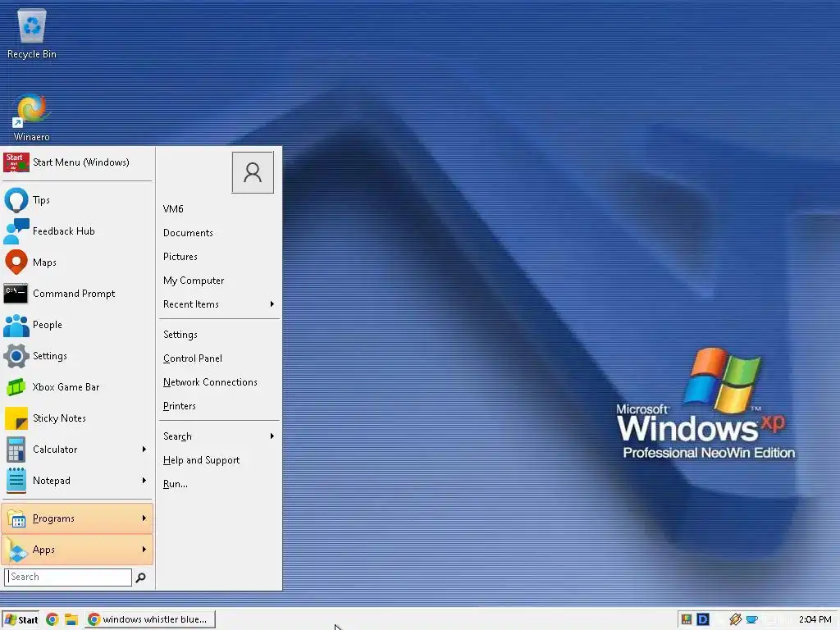This screenshot has height=630, width=840.
Task: Open Settings app with gear icon
Action: point(78,356)
